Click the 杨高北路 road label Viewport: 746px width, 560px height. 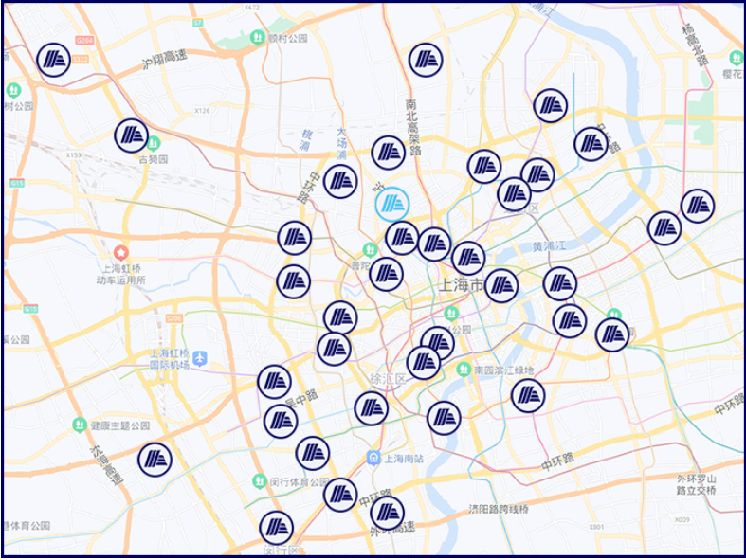[695, 44]
